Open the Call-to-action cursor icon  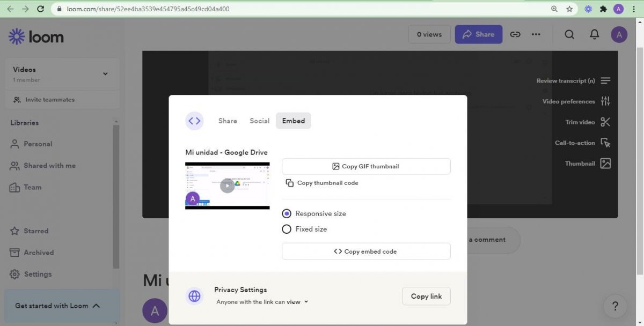(x=605, y=143)
